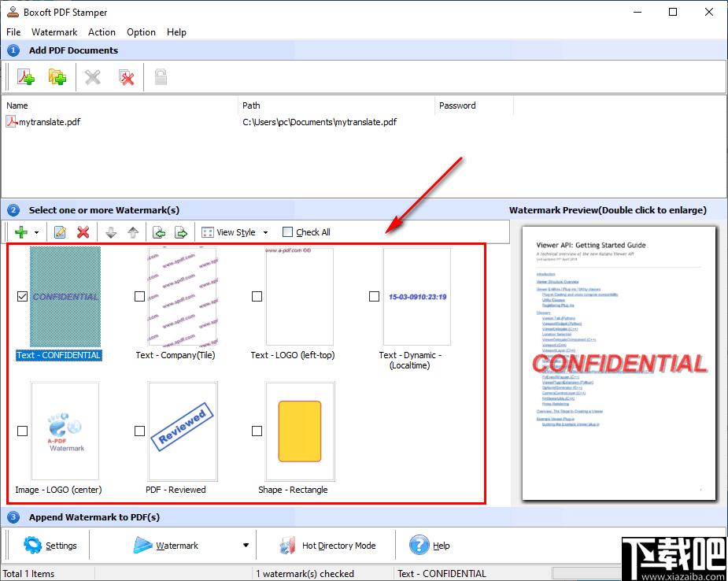This screenshot has height=581, width=728.
Task: Check the Text - LOGO (left-top) watermark
Action: [x=257, y=296]
